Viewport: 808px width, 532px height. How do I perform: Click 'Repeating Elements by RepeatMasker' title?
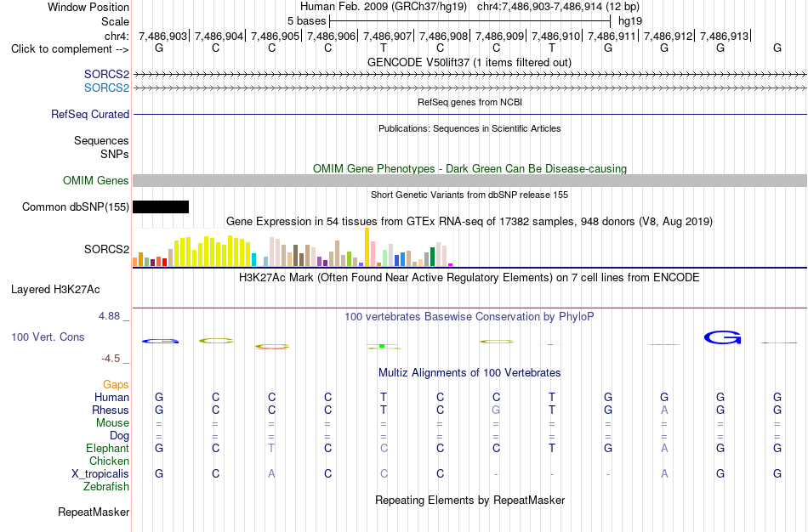pos(470,500)
